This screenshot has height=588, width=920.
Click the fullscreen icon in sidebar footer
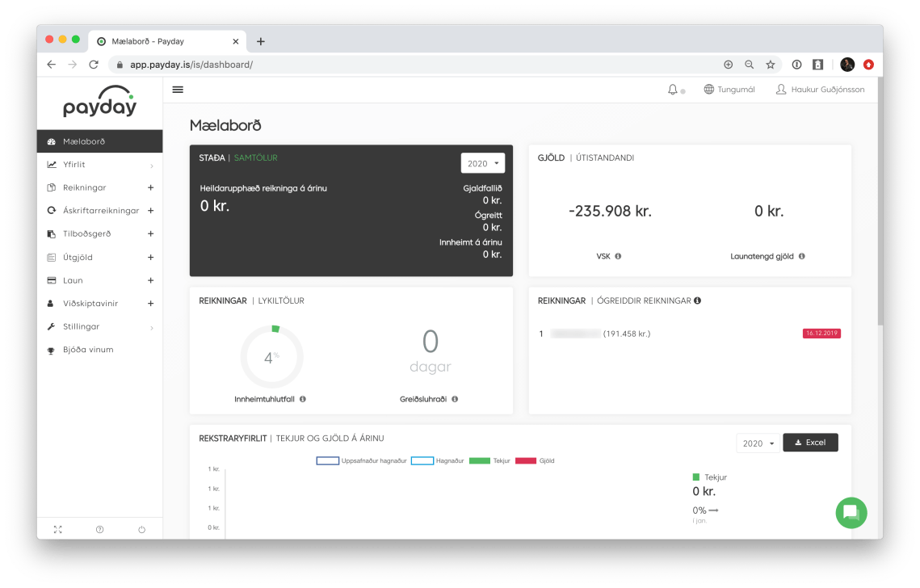pyautogui.click(x=57, y=530)
